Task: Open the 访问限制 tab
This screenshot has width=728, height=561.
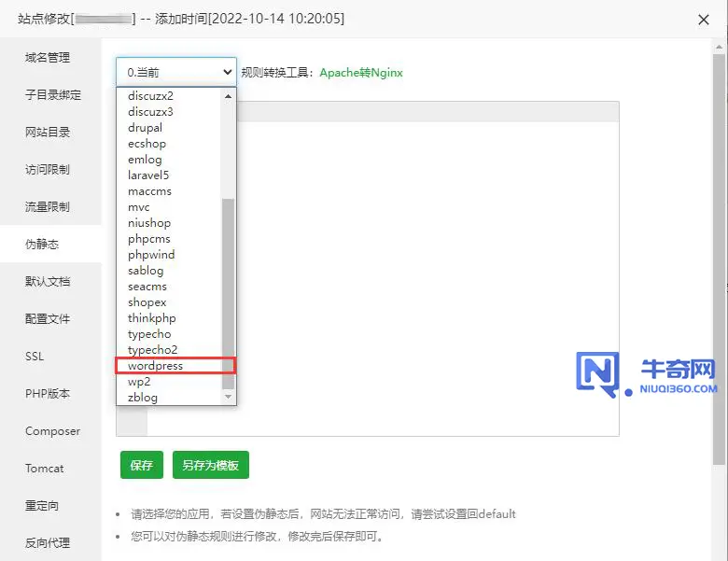Action: [50, 170]
